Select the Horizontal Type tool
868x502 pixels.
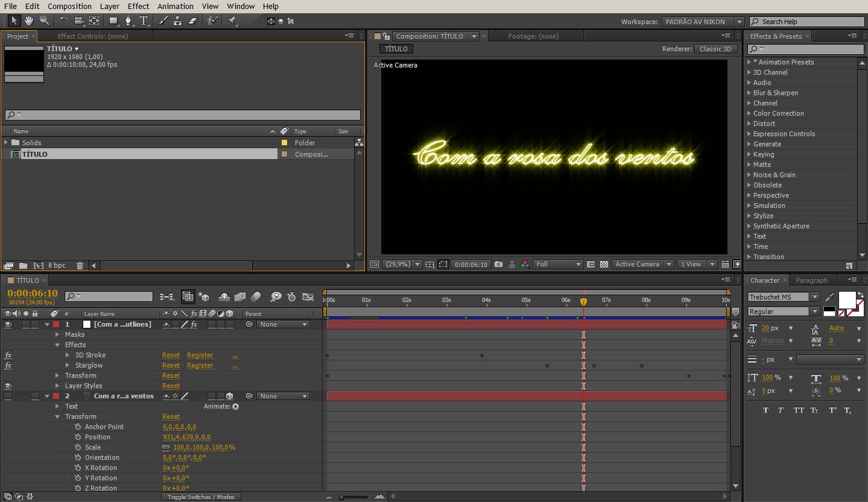point(144,20)
